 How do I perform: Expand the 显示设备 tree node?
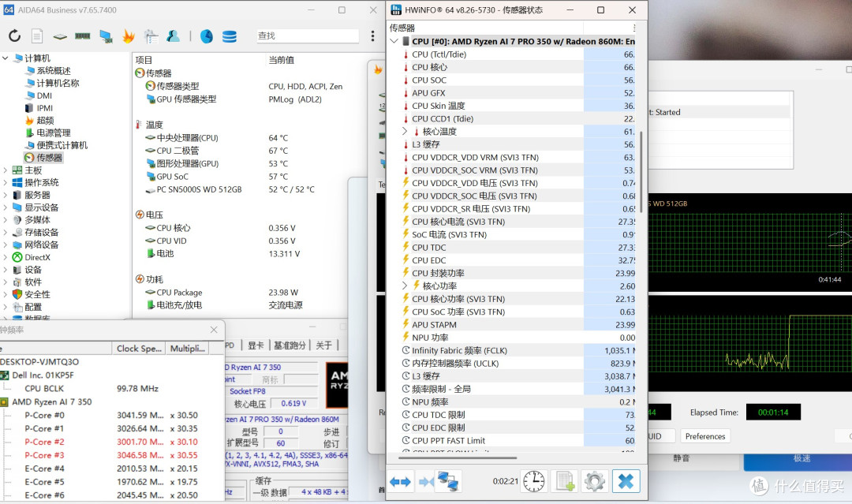pyautogui.click(x=5, y=207)
